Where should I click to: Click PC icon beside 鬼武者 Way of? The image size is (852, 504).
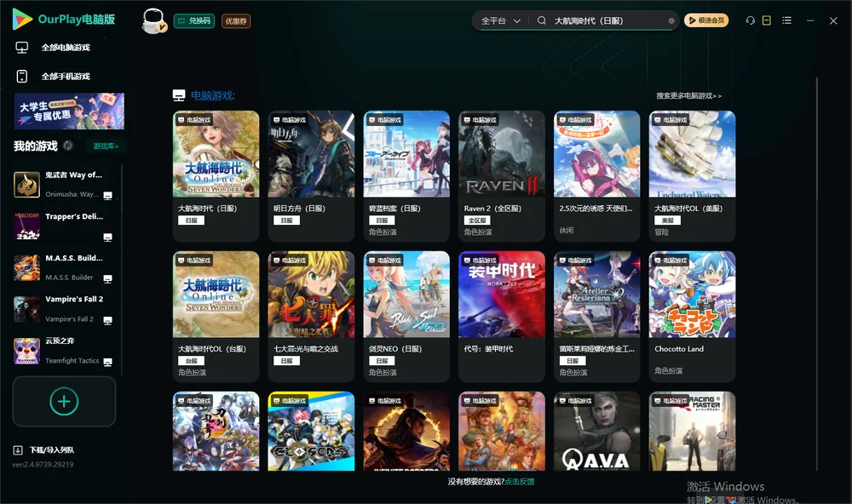tap(107, 196)
